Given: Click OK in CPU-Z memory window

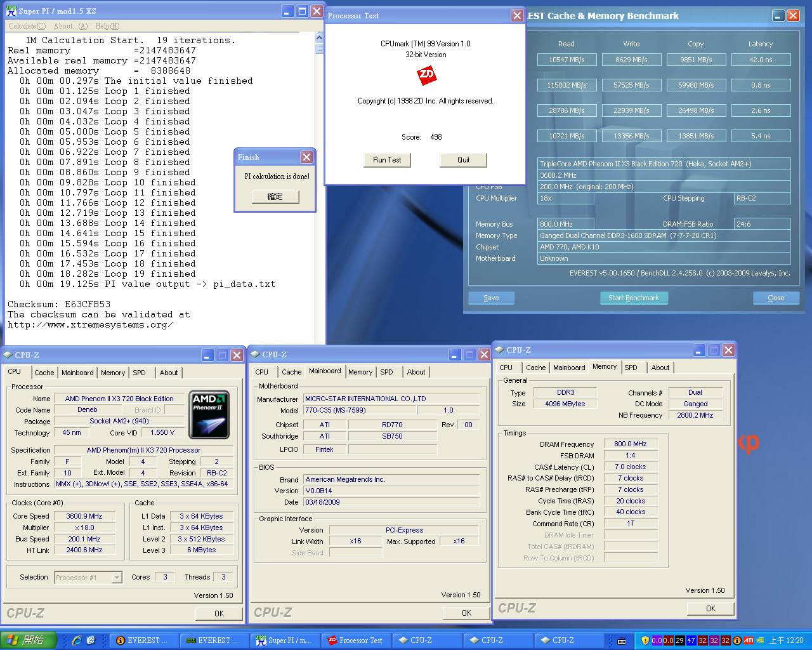Looking at the screenshot, I should 710,608.
